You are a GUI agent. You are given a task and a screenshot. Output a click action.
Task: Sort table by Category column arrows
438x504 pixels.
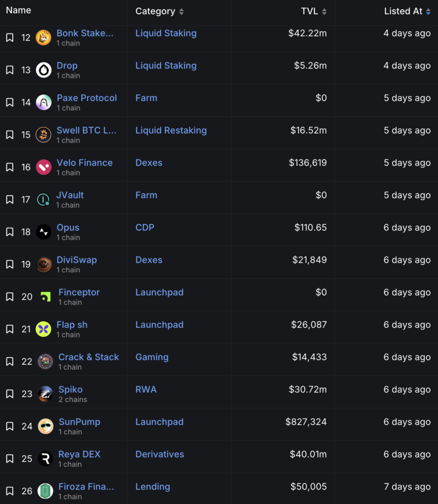pyautogui.click(x=181, y=12)
